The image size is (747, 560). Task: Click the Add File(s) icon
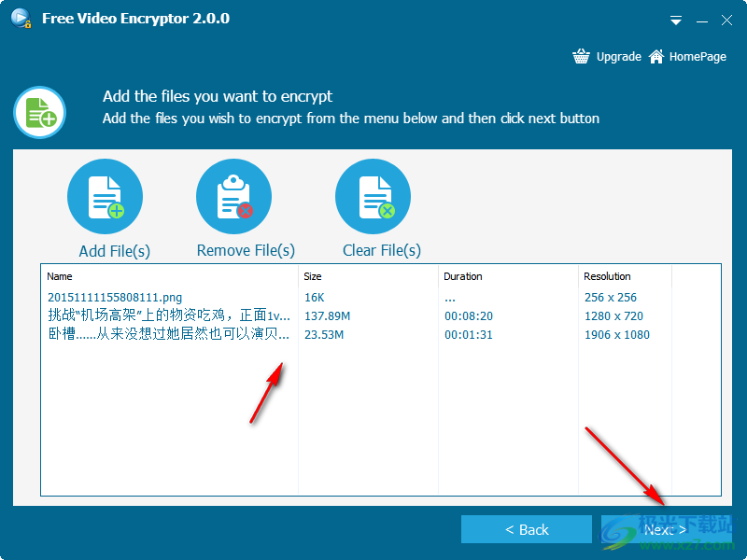tap(105, 196)
